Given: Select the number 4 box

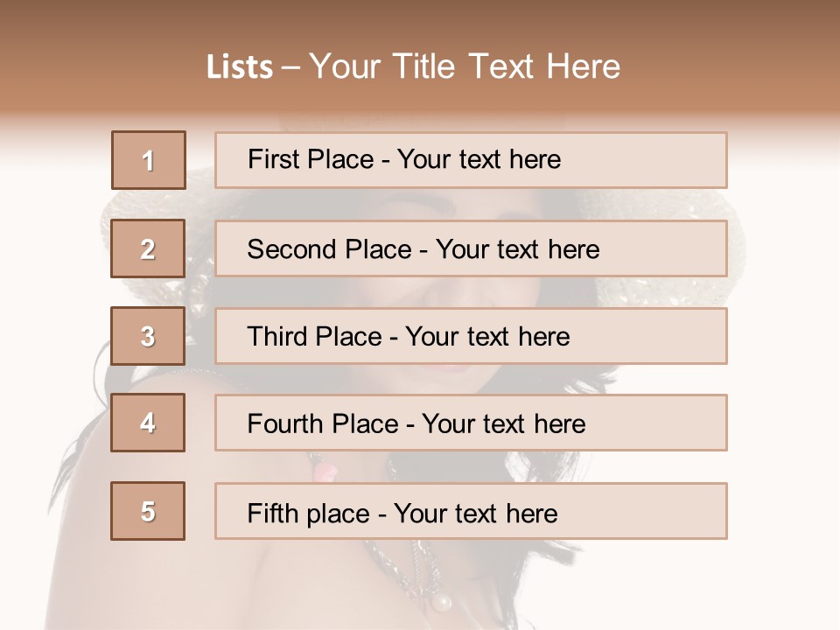Looking at the screenshot, I should point(148,423).
